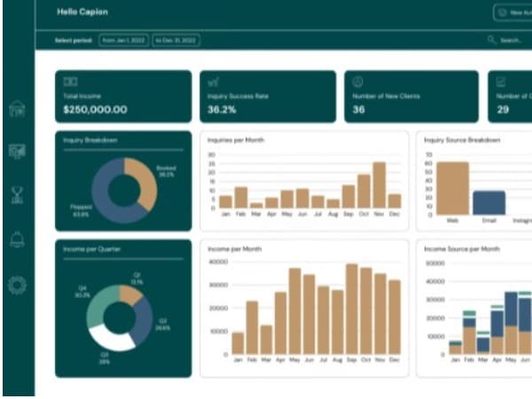The height and width of the screenshot is (399, 532).
Task: Open the 'from Jan 1, 2022' date picker
Action: (123, 41)
